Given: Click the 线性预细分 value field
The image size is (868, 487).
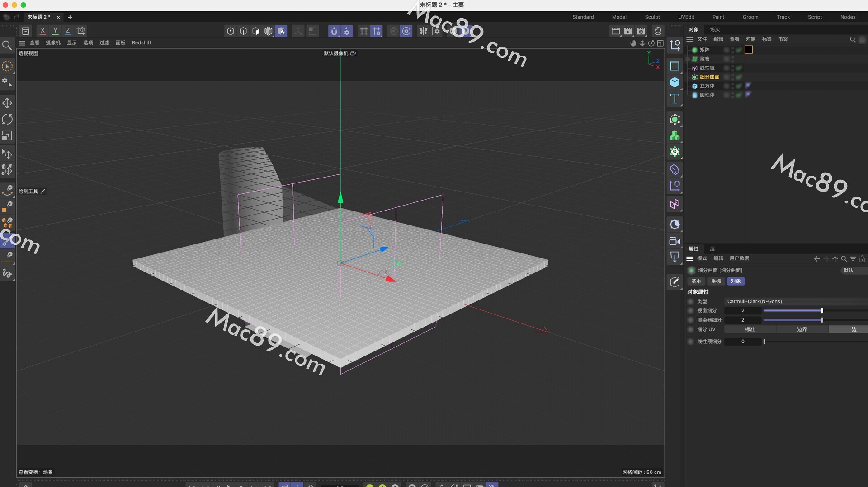Looking at the screenshot, I should 742,342.
